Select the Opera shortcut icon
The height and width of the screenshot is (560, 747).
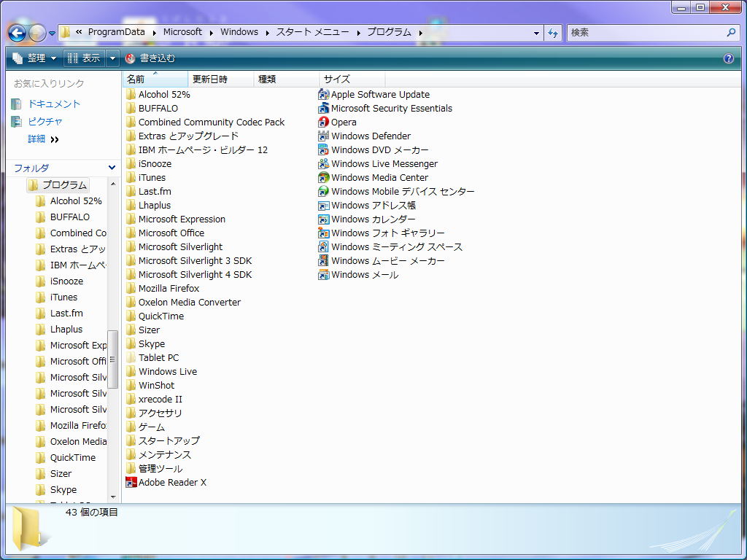coord(323,122)
